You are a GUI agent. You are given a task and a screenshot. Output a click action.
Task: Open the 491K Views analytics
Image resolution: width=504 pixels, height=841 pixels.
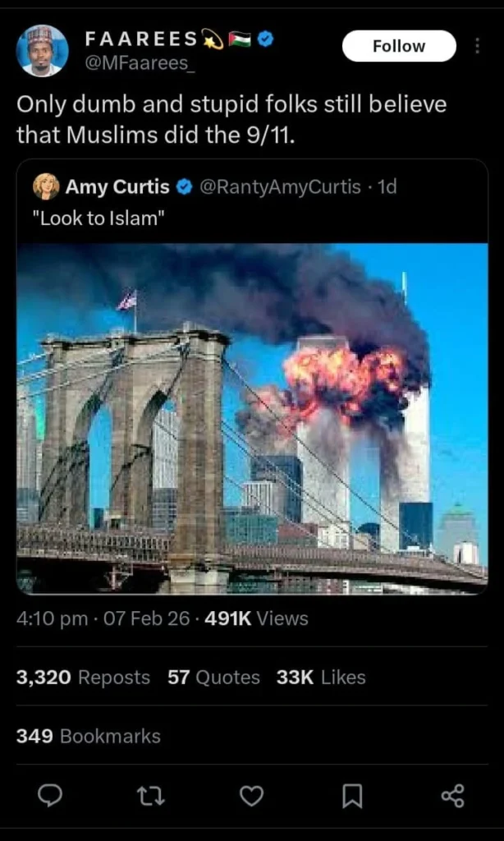(x=257, y=618)
